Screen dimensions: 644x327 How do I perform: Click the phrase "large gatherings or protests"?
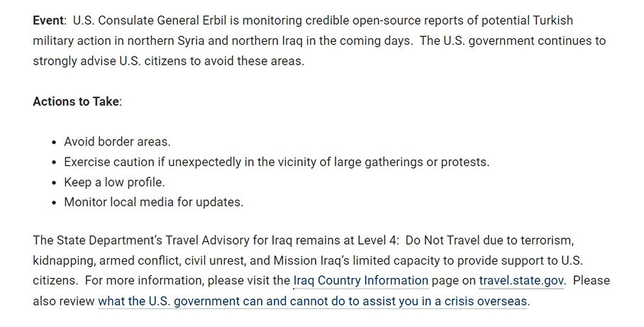click(x=411, y=162)
